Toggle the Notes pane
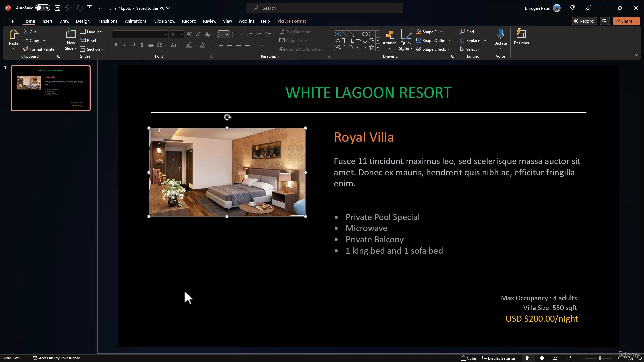Screen dimensions: 644x362 pos(469,358)
